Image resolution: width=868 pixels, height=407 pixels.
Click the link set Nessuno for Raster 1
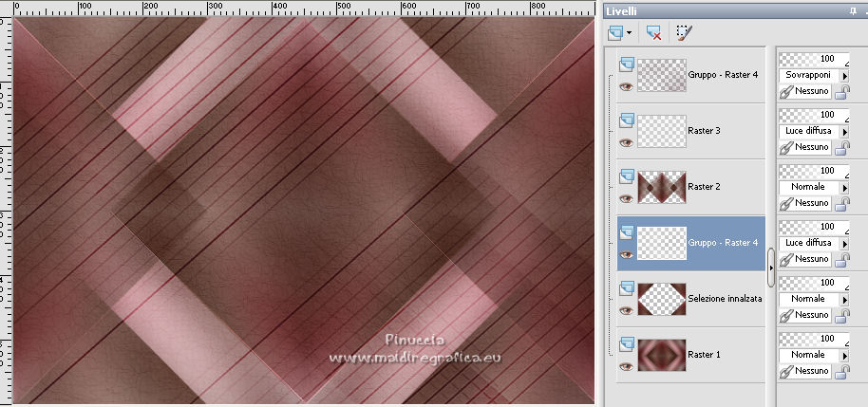coord(805,371)
